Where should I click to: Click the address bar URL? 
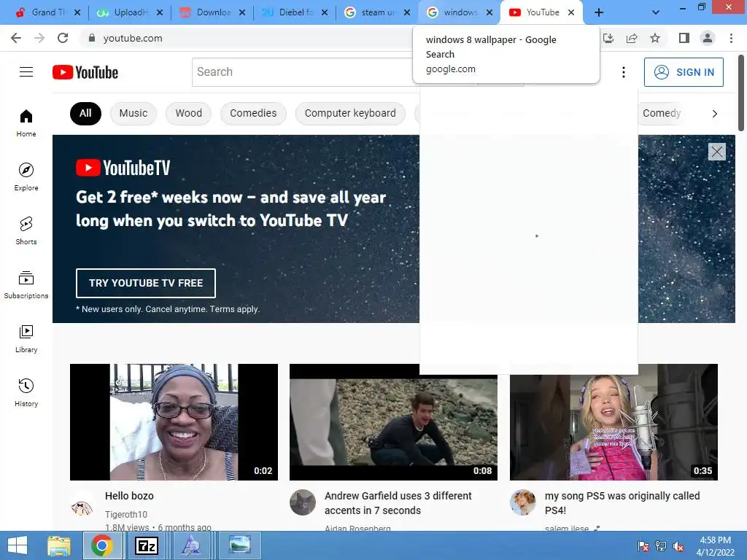[x=133, y=38]
